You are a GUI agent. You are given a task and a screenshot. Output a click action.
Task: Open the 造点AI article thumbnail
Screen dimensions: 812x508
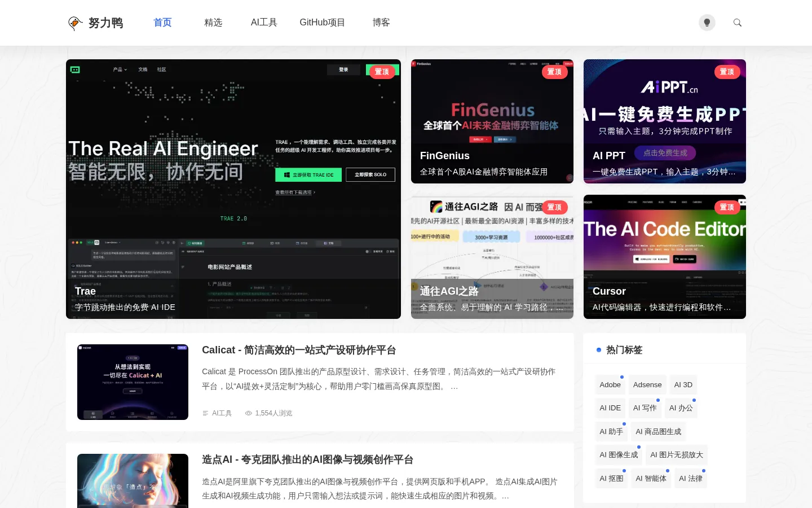click(133, 481)
